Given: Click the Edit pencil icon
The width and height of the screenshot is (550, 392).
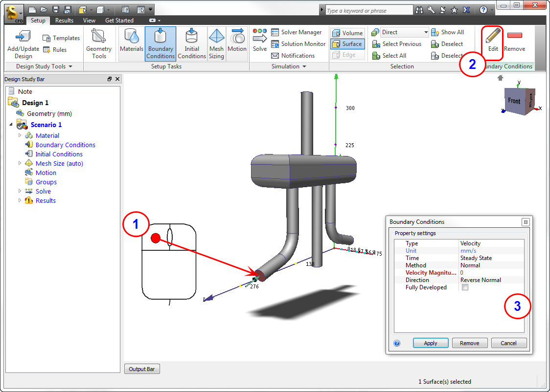Looking at the screenshot, I should pyautogui.click(x=493, y=36).
